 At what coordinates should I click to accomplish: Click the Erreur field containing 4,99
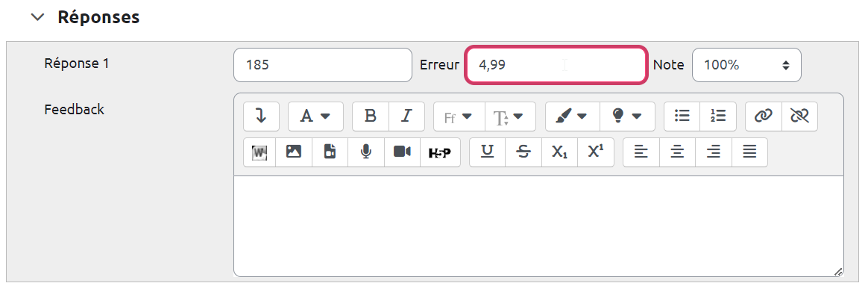[556, 65]
